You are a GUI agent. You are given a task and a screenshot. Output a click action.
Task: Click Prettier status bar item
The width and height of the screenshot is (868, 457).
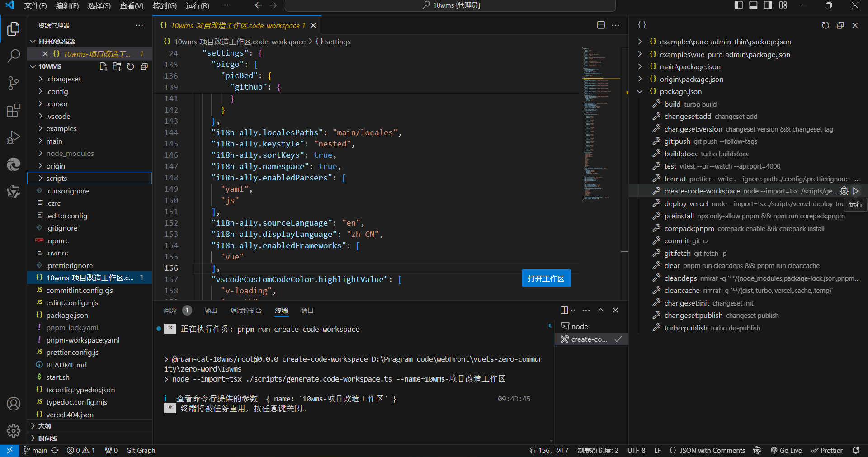(x=827, y=450)
